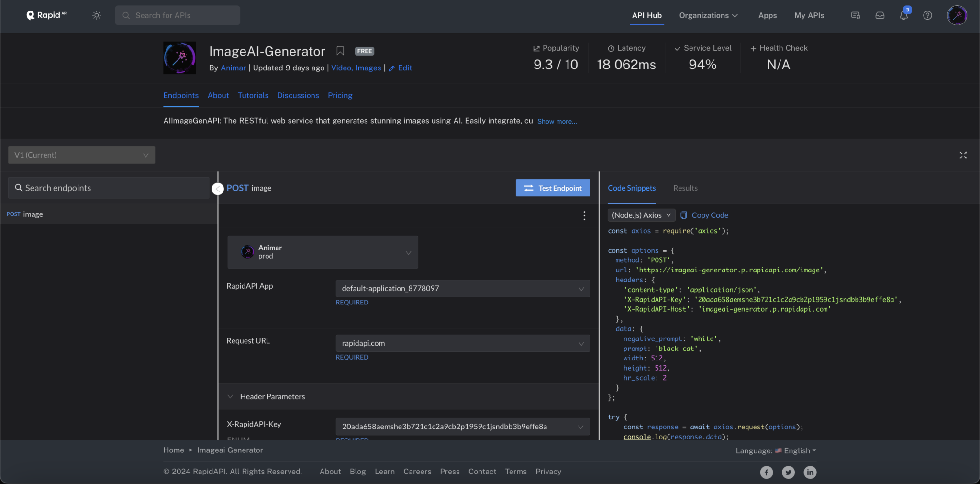Switch to the Pricing tab
980x484 pixels.
[x=340, y=95]
